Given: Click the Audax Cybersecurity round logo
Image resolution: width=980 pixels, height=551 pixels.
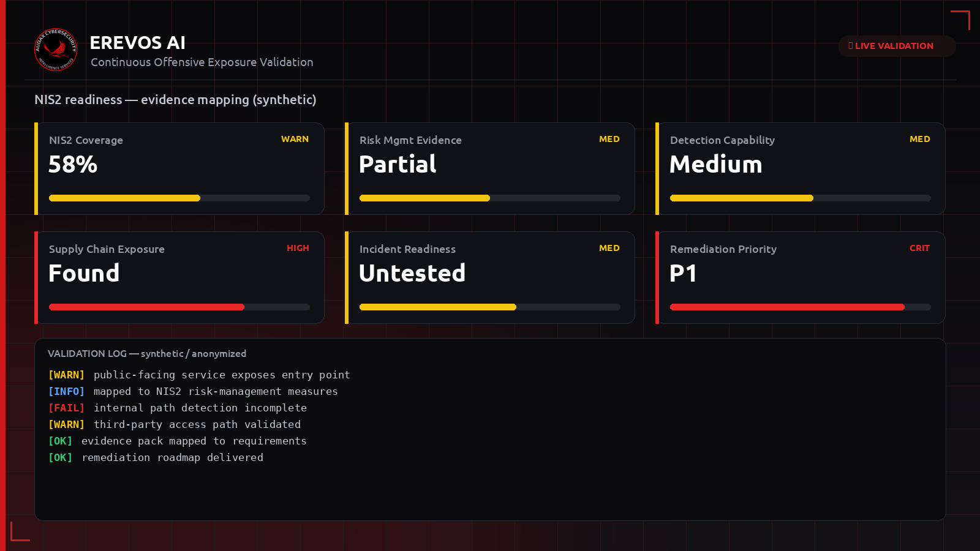Looking at the screenshot, I should (x=56, y=50).
